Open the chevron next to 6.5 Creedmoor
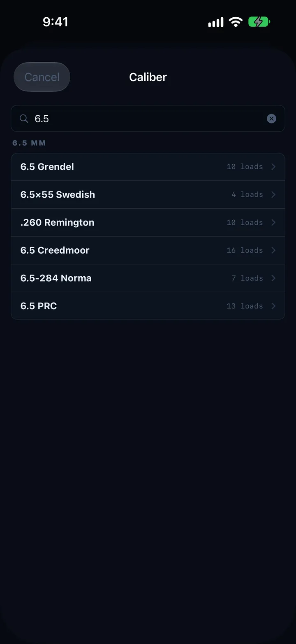The height and width of the screenshot is (644, 296). tap(273, 250)
